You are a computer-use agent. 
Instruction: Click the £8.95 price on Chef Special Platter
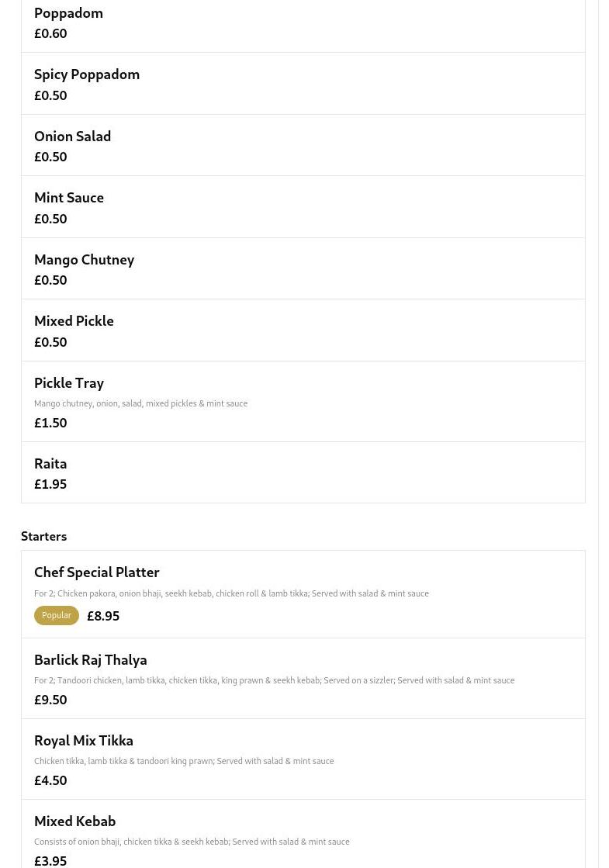click(103, 615)
